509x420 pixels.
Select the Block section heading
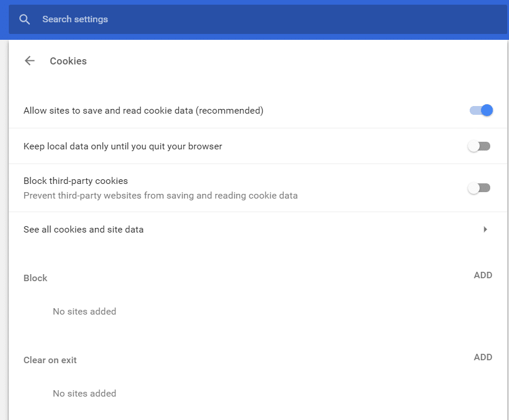pyautogui.click(x=35, y=278)
